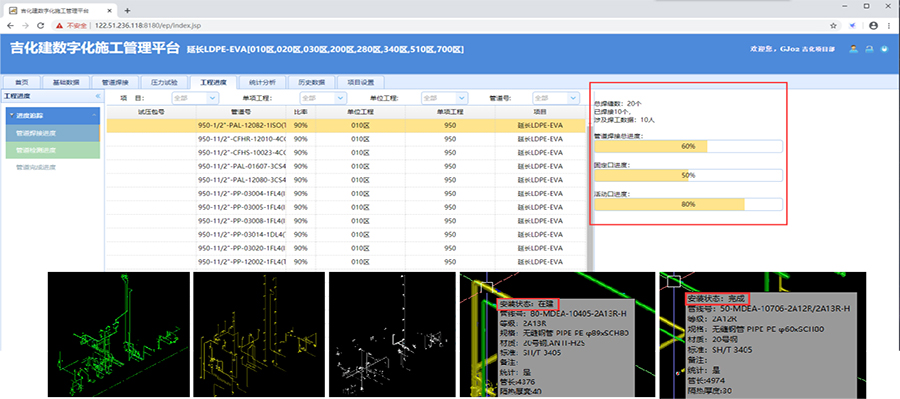Click the browser address bar URL
The height and width of the screenshot is (399, 900).
coord(148,26)
